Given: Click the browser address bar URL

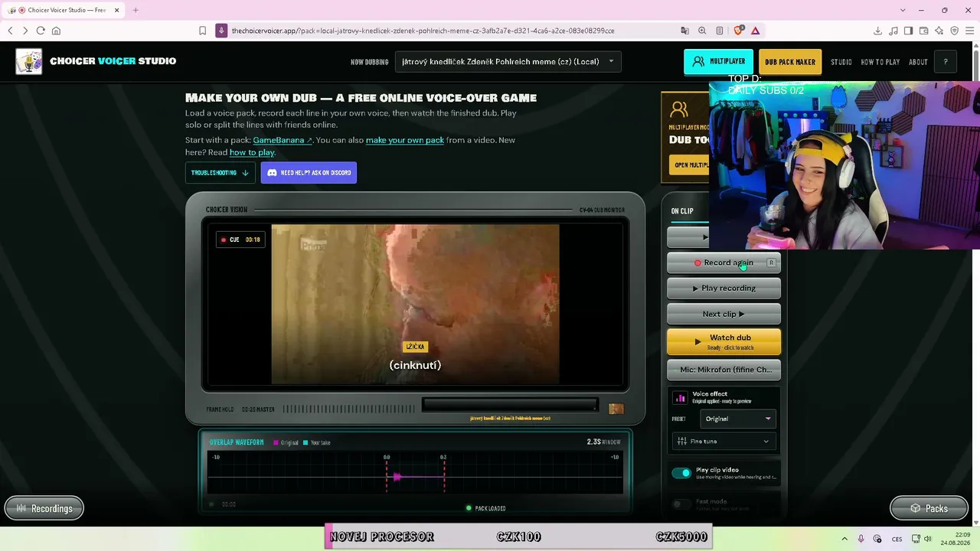Looking at the screenshot, I should point(423,31).
